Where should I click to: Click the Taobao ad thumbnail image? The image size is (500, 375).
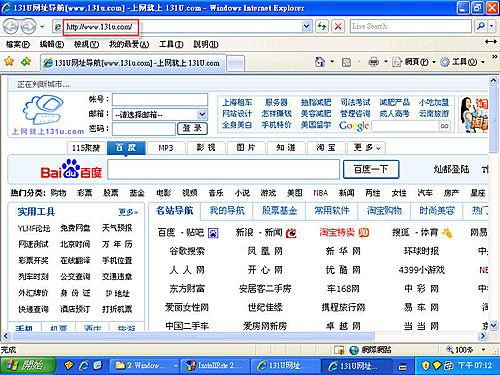coord(474,114)
